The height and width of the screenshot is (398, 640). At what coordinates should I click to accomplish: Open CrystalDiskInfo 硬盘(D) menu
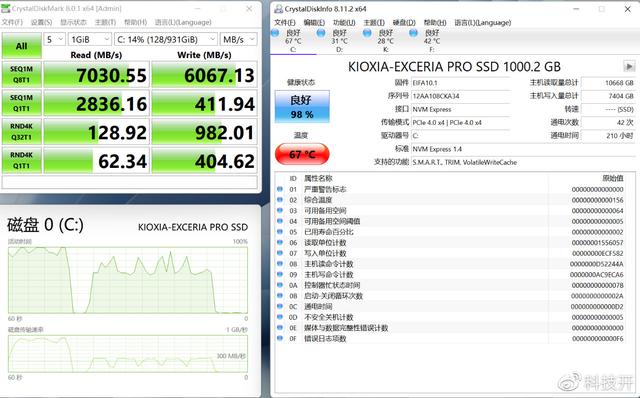[404, 22]
